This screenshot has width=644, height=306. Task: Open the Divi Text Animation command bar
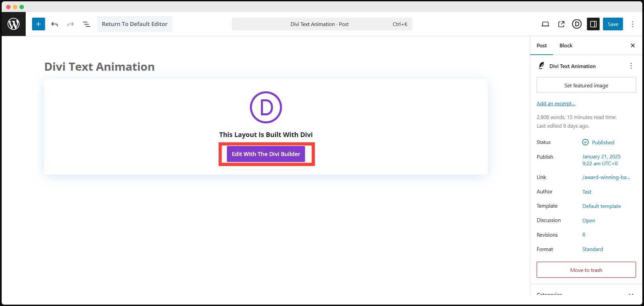(322, 24)
